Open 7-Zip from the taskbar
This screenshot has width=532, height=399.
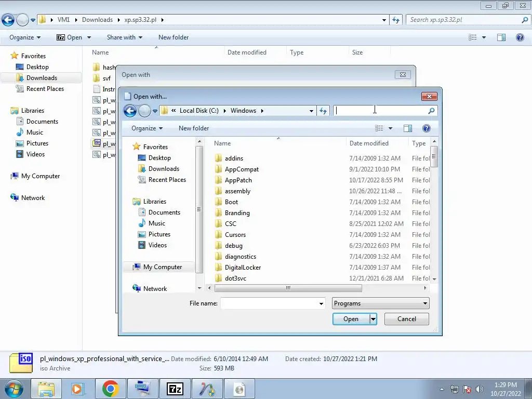tap(175, 389)
